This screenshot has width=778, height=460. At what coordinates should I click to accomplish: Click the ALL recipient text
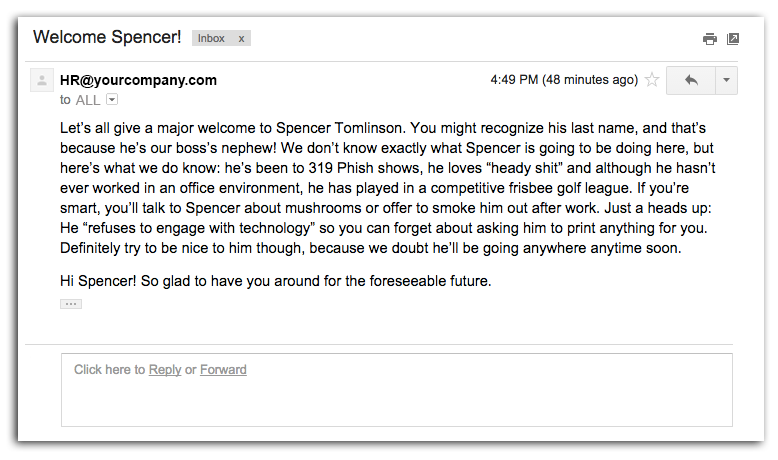point(88,100)
